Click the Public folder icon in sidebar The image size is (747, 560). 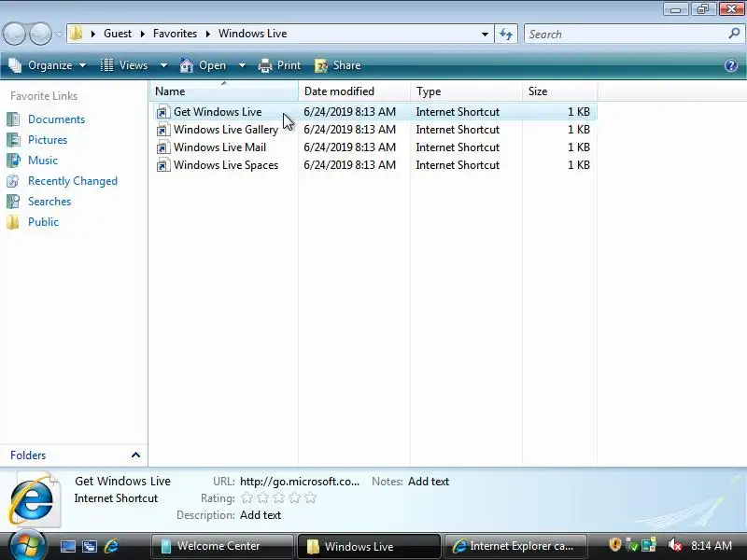coord(13,222)
